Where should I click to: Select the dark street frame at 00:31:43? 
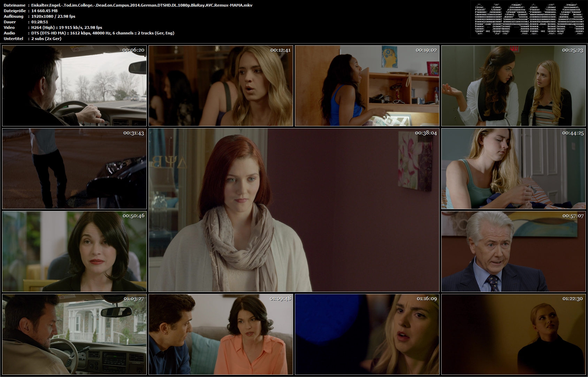(74, 168)
